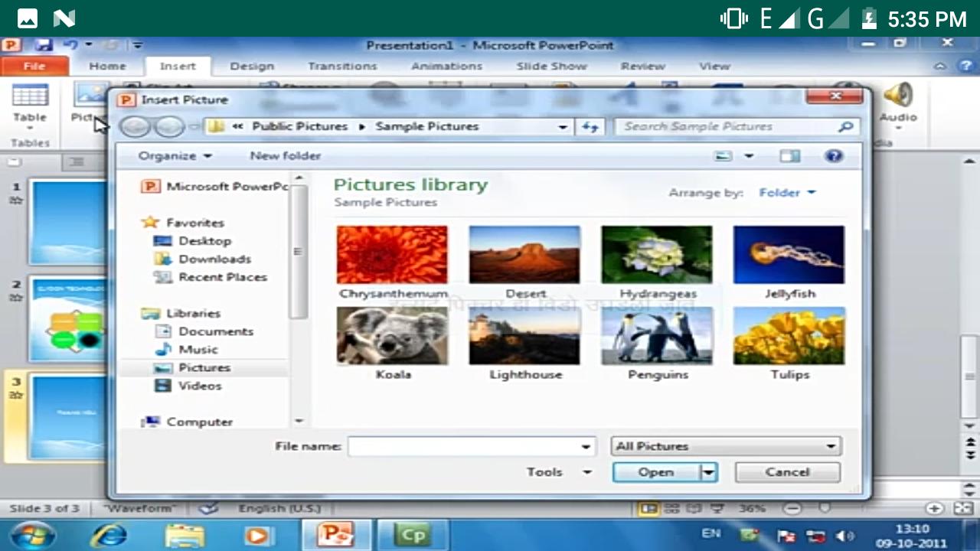Click the change view icon

point(724,156)
